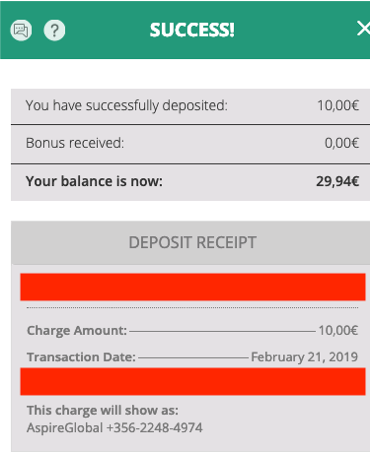370x452 pixels.
Task: Click the second red redacted bar
Action: (x=193, y=382)
